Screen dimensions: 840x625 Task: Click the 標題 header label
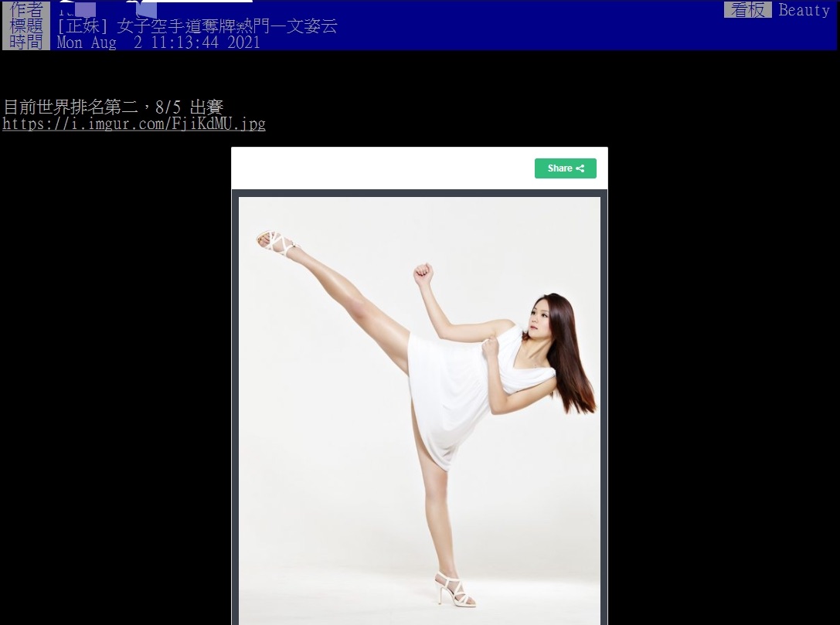[x=26, y=25]
